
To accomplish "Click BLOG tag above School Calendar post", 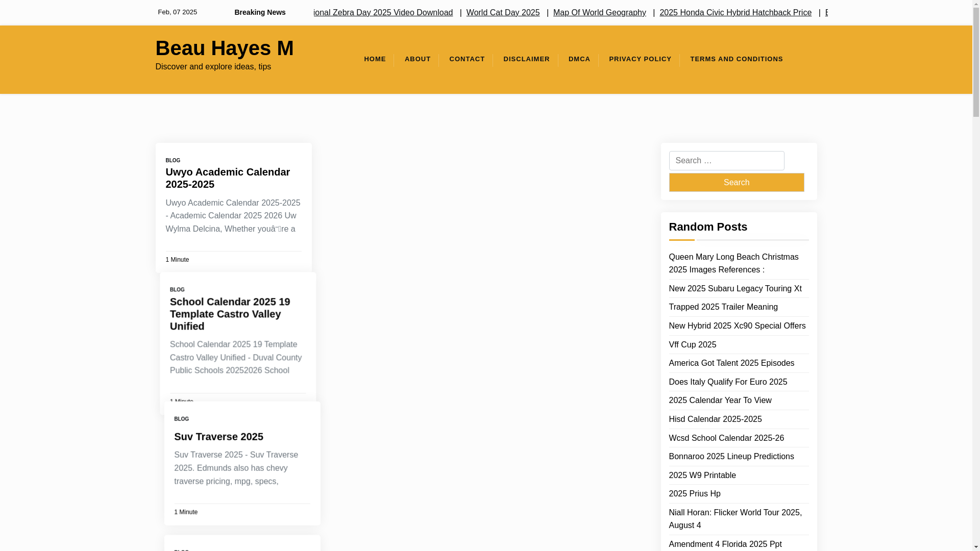I will pos(177,289).
